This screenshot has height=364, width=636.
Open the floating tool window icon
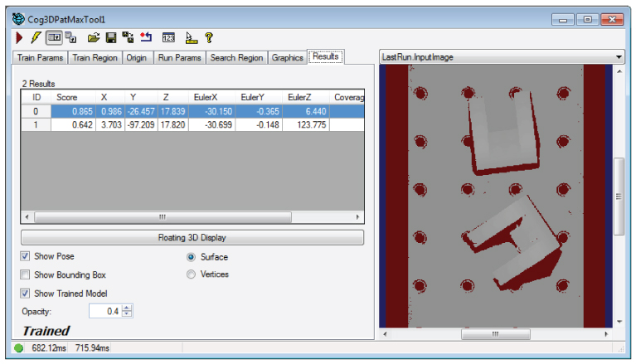[71, 37]
